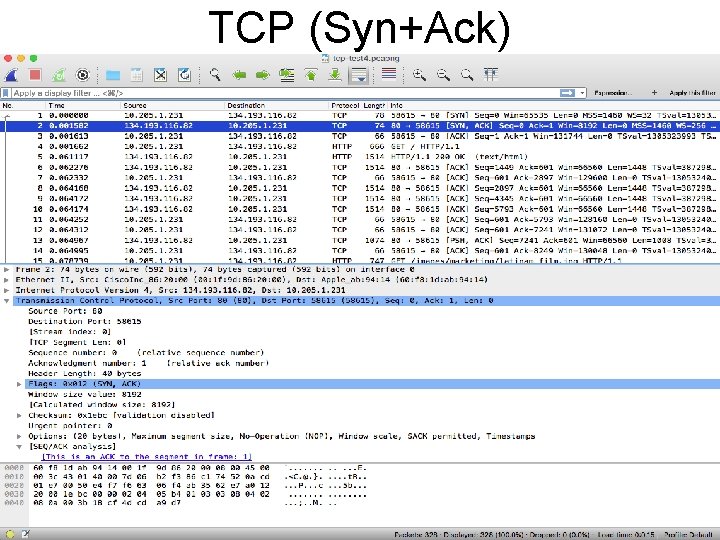Sort packets by the Info column
Viewport: 720px width, 540px height.
[553, 106]
